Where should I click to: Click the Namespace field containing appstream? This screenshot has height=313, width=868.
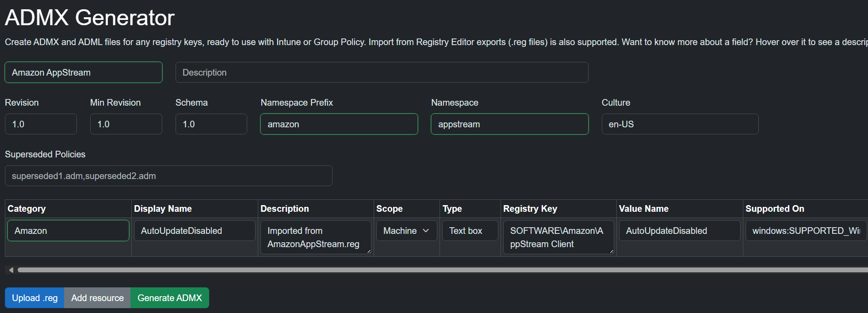point(509,124)
